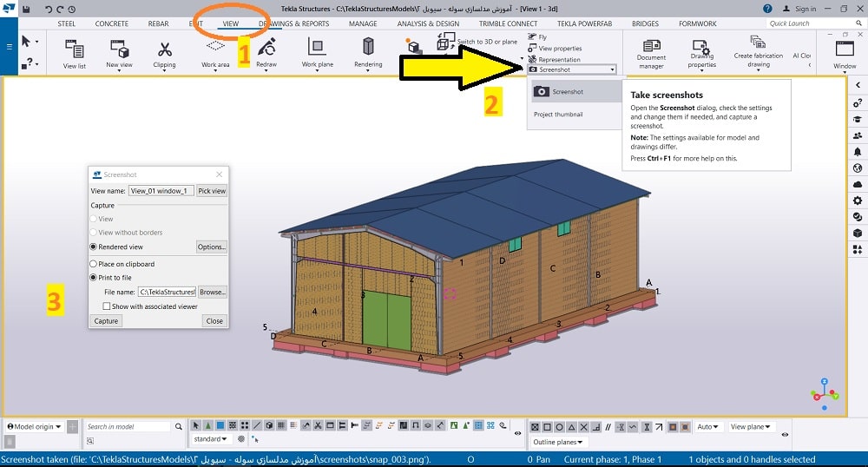868x467 pixels.
Task: Click the Clipping scissors icon
Action: 164,48
